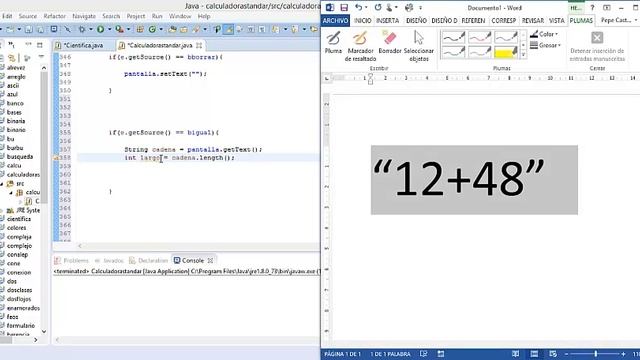Save the Word document
This screenshot has width=640, height=360.
point(344,7)
